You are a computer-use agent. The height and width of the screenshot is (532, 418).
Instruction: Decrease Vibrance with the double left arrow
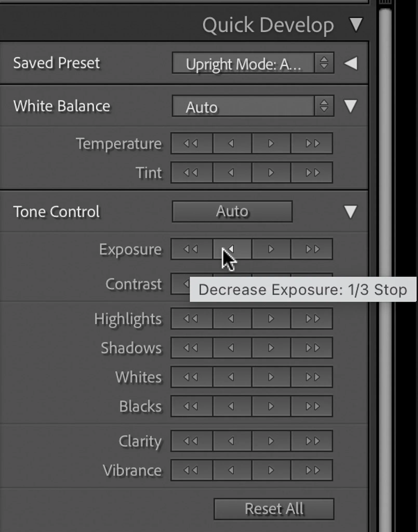[x=192, y=470]
